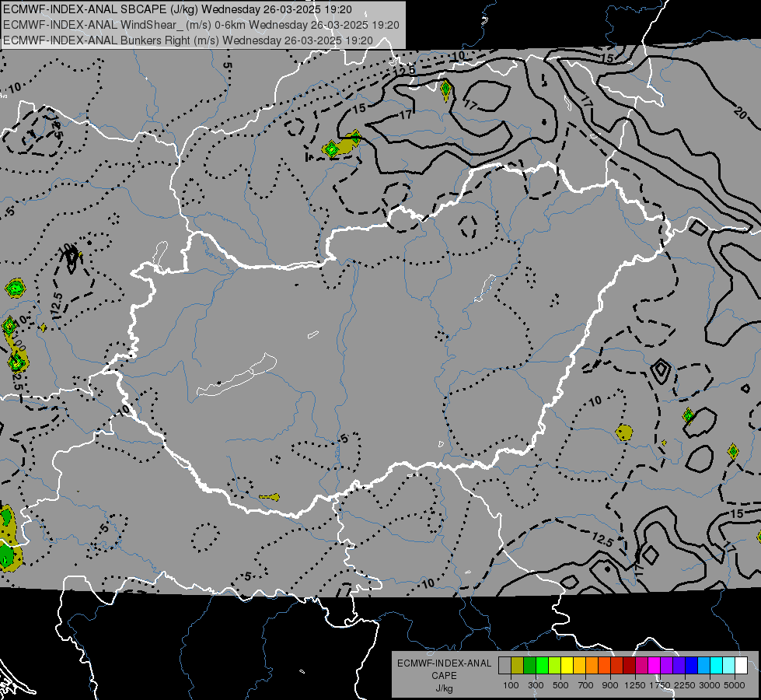Viewport: 761px width, 700px height.
Task: Click the bright green legend swatch
Action: point(542,666)
